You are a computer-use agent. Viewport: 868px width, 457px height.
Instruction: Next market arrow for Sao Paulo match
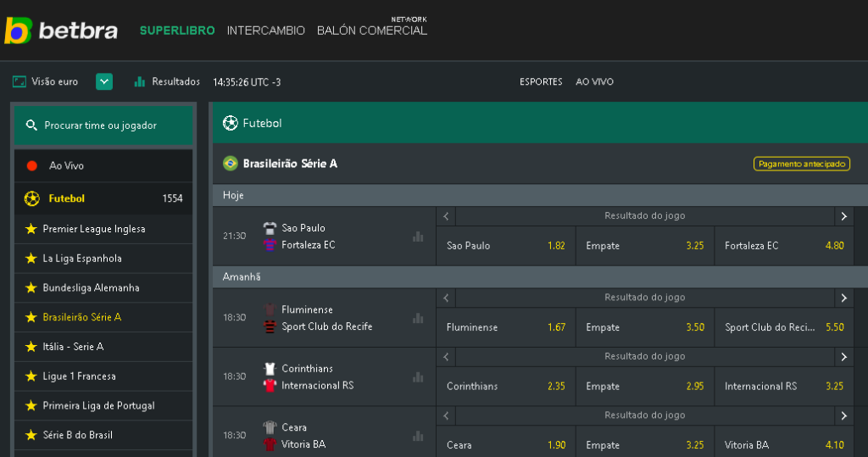point(843,216)
